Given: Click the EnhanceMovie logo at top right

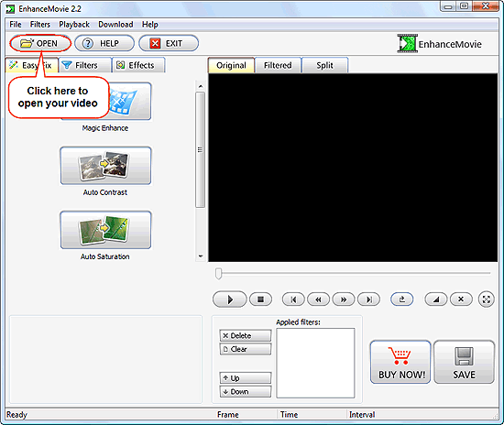Looking at the screenshot, I should [439, 44].
